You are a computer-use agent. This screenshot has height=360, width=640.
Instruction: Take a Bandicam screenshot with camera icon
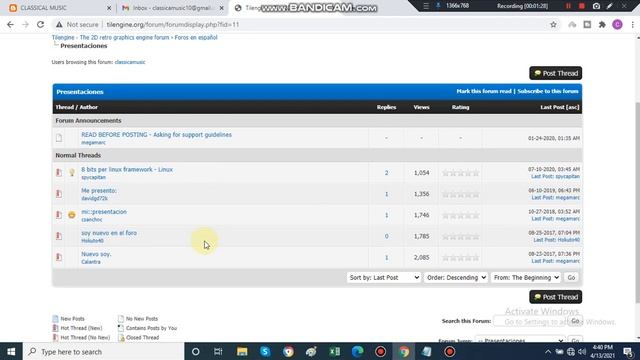pos(596,6)
